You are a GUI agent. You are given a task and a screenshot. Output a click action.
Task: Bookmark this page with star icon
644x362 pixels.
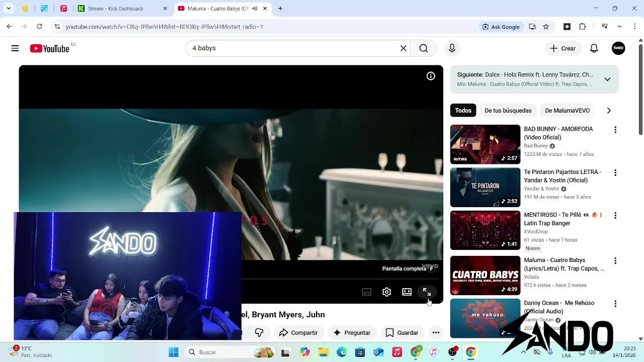click(x=546, y=27)
